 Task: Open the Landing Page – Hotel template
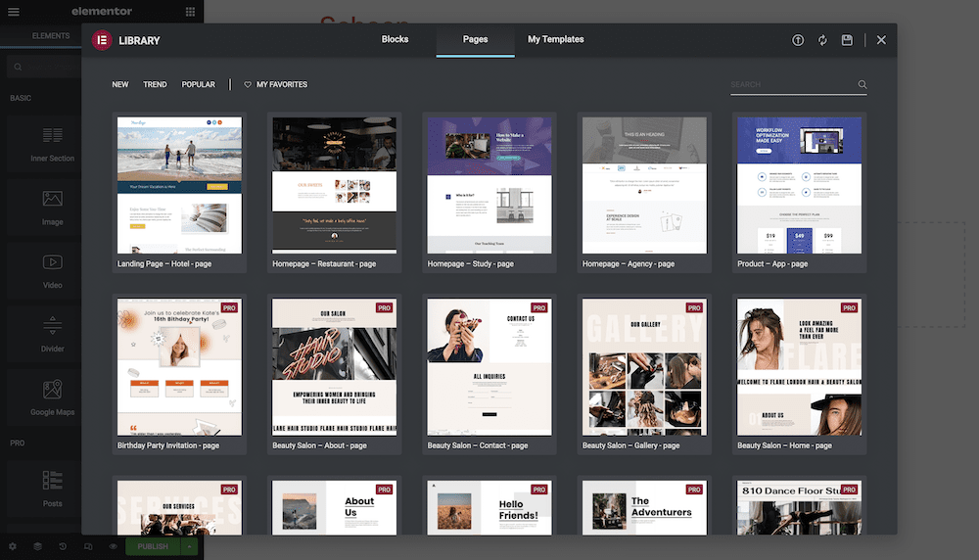[x=179, y=192]
